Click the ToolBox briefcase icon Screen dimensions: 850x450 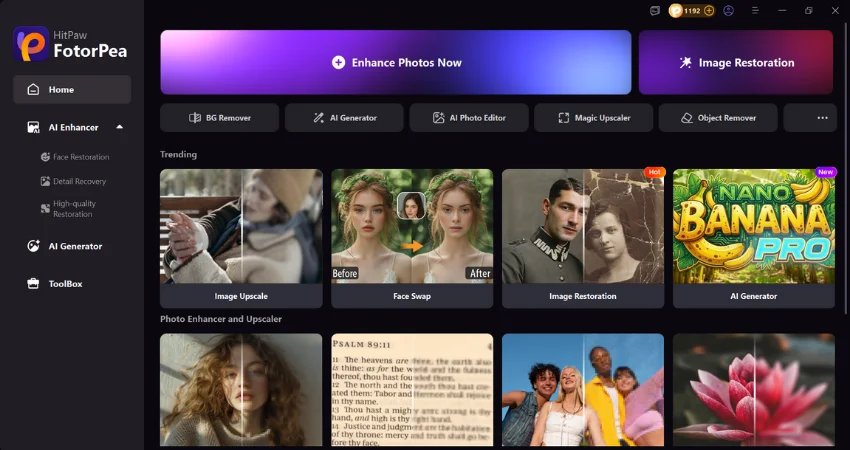click(x=34, y=284)
